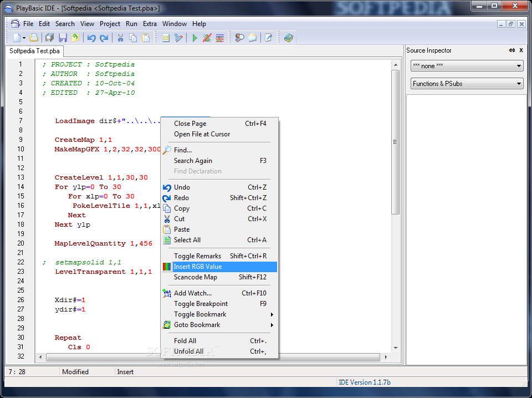Open the Run menu
Screen dimensions: 532x398
(x=131, y=24)
